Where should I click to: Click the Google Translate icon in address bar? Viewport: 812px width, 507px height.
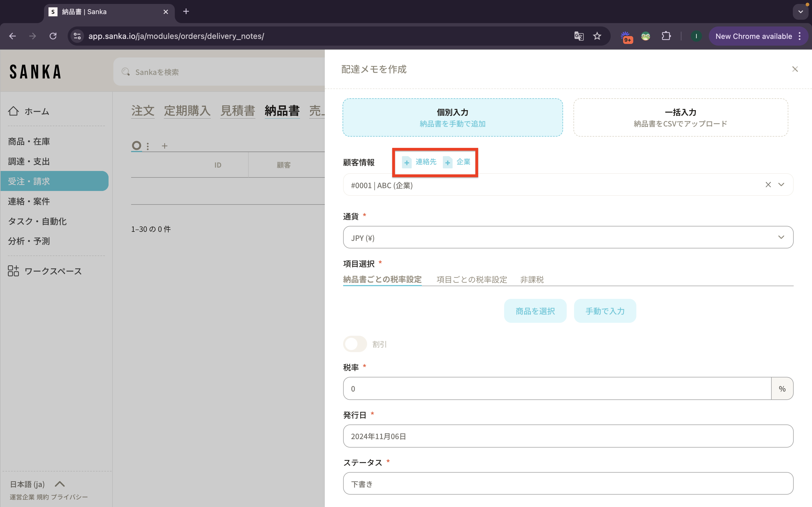[x=579, y=36]
